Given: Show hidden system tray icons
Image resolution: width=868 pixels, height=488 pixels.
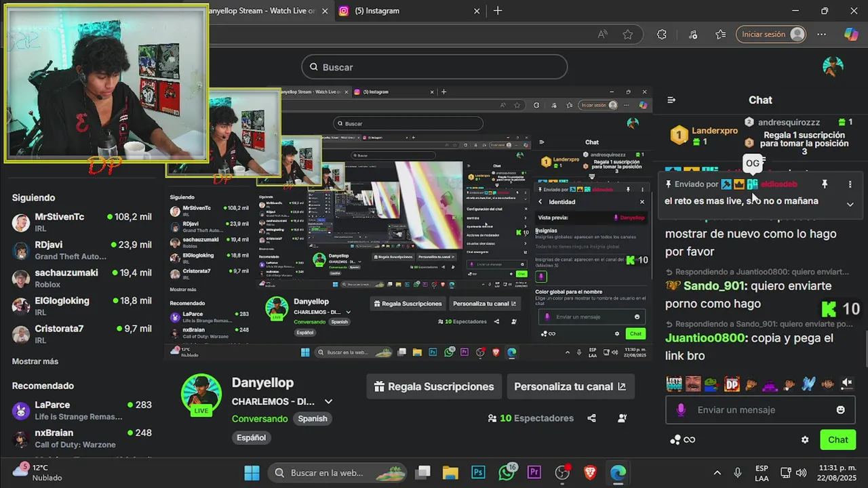Looking at the screenshot, I should tap(717, 472).
